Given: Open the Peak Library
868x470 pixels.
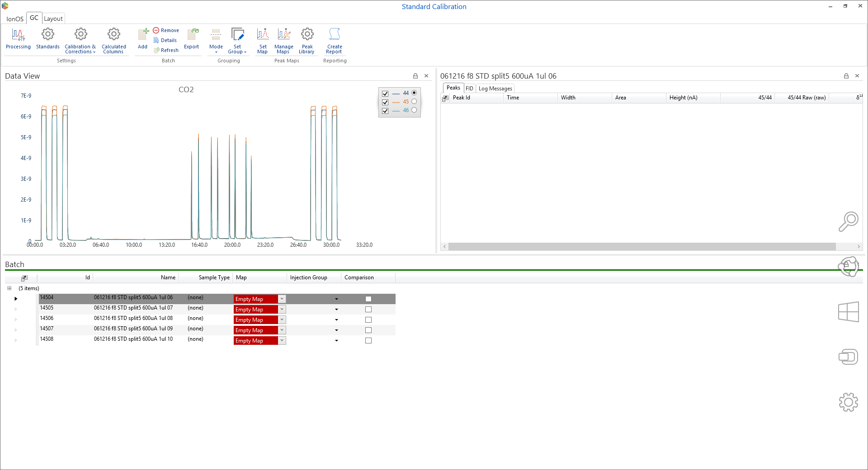Looking at the screenshot, I should 307,39.
